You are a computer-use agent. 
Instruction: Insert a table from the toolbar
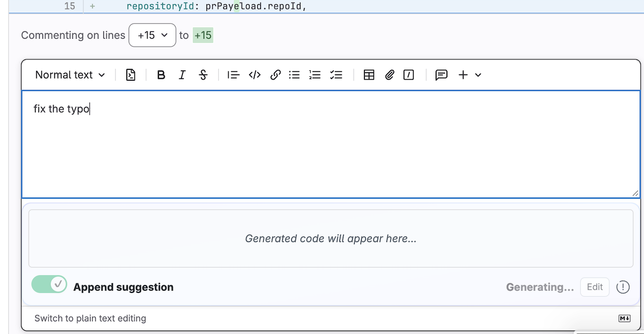pyautogui.click(x=369, y=75)
